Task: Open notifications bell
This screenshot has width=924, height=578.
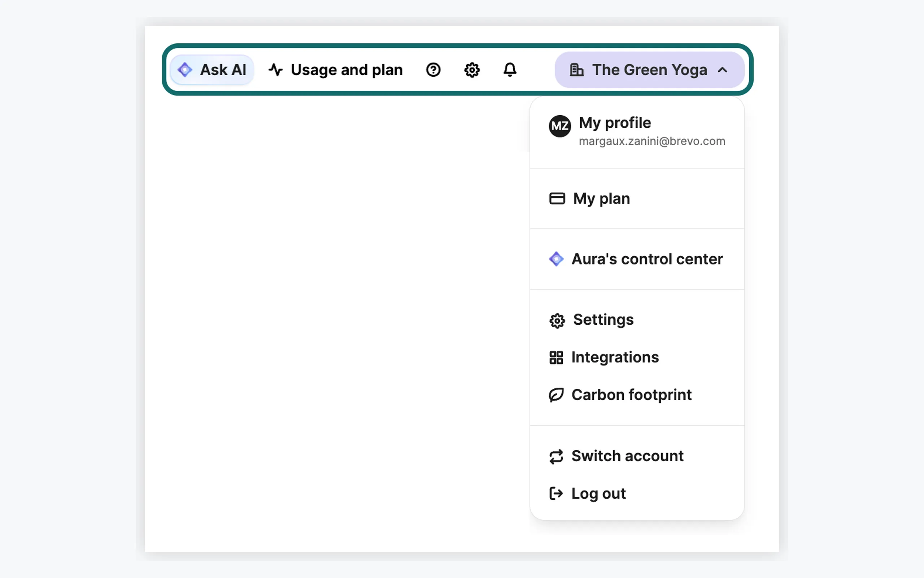Action: pyautogui.click(x=510, y=70)
